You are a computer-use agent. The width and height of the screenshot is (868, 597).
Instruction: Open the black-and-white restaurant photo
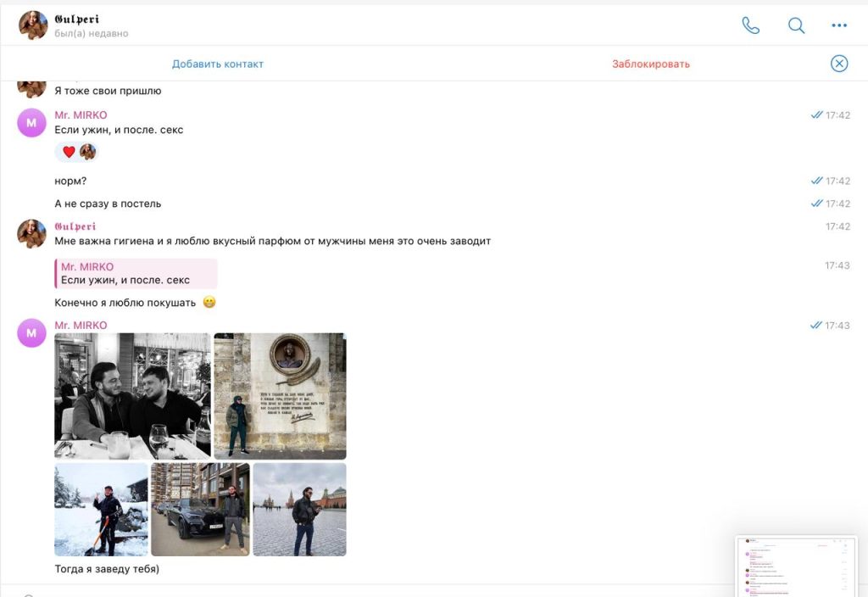[x=132, y=395]
